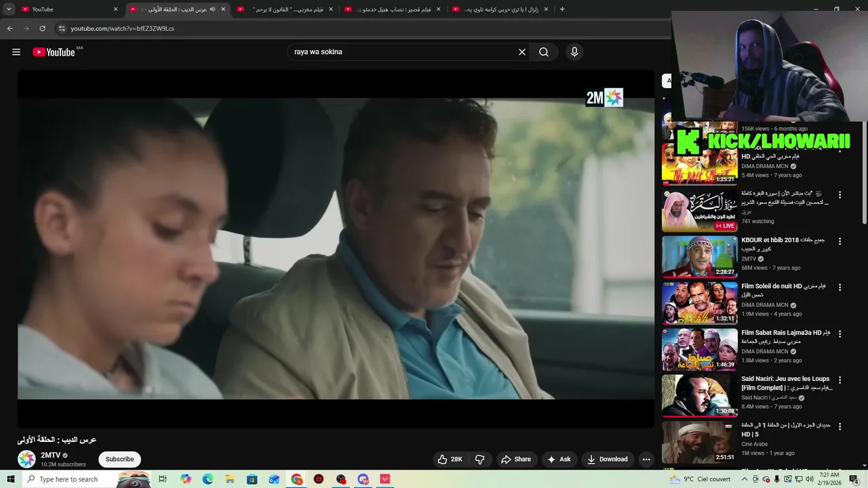Show hidden system tray icons
Image resolution: width=868 pixels, height=488 pixels.
point(744,479)
